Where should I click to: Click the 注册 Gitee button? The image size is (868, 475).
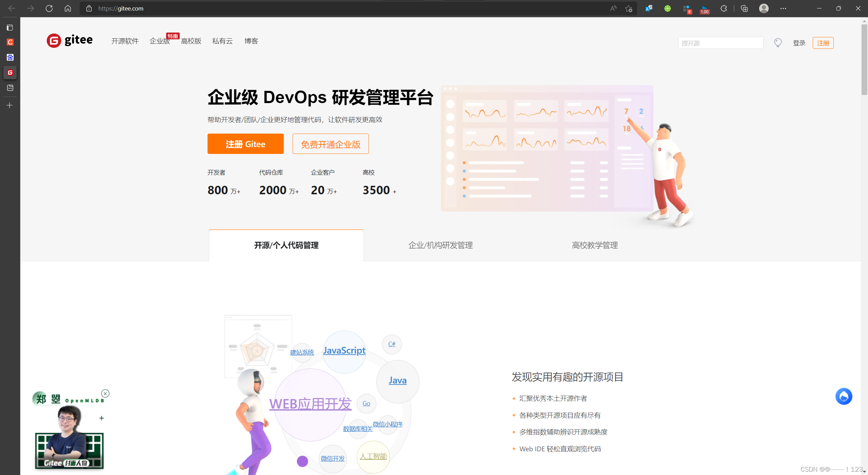tap(245, 144)
